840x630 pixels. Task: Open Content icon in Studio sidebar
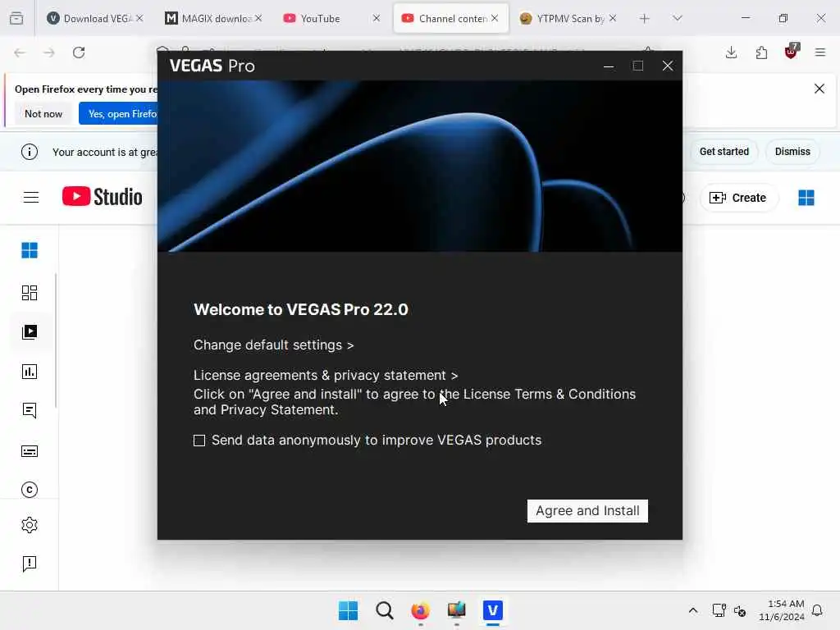[x=30, y=332]
